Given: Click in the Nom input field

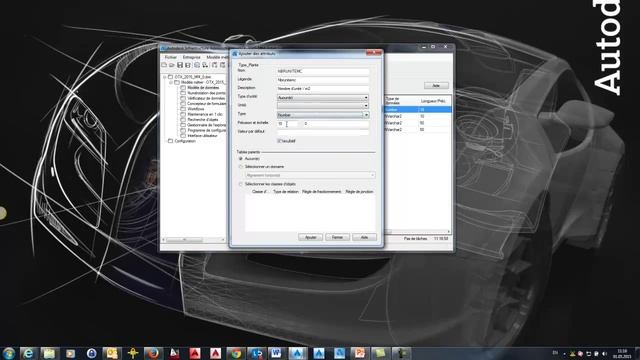Looking at the screenshot, I should (x=323, y=71).
